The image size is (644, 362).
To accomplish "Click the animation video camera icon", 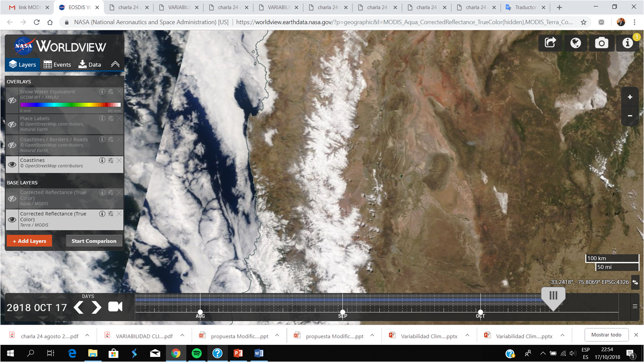I will click(x=115, y=307).
